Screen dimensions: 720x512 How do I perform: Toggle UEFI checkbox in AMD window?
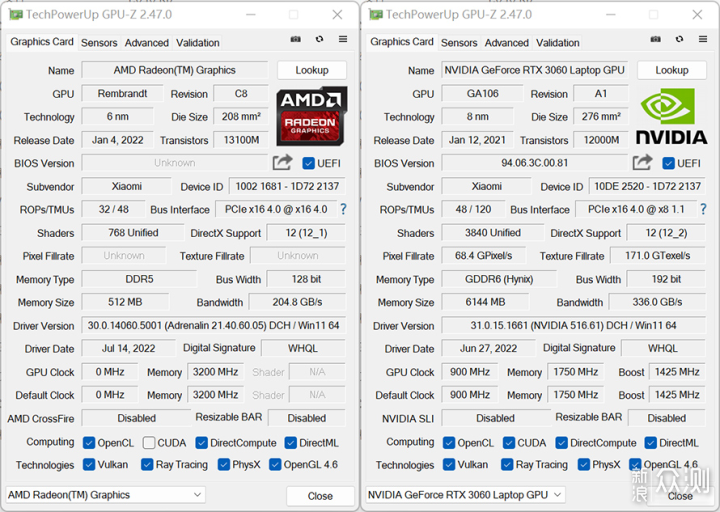(309, 163)
